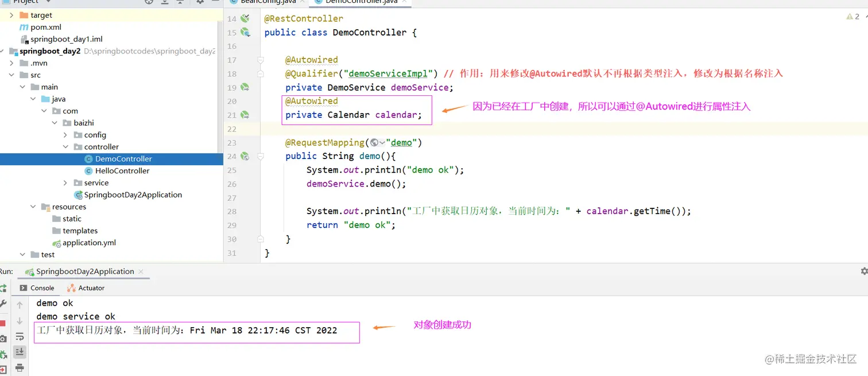This screenshot has width=868, height=376.
Task: Collapse the resources folder
Action: pyautogui.click(x=33, y=207)
